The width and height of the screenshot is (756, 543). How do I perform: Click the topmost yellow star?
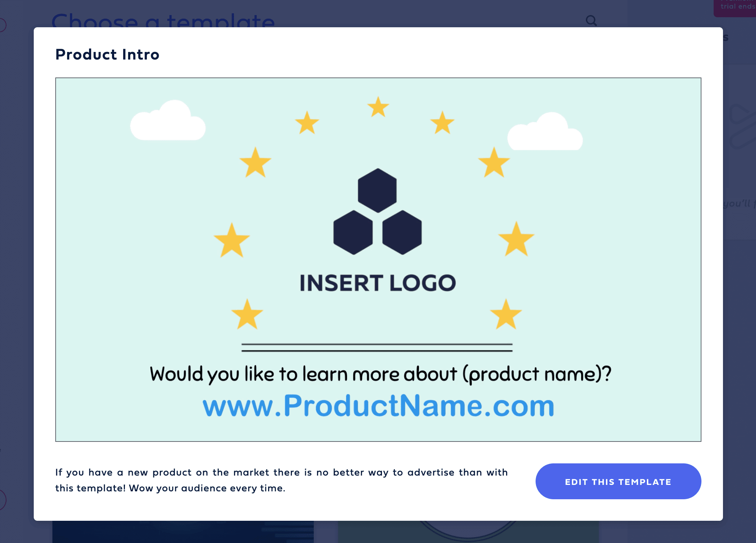(x=378, y=107)
